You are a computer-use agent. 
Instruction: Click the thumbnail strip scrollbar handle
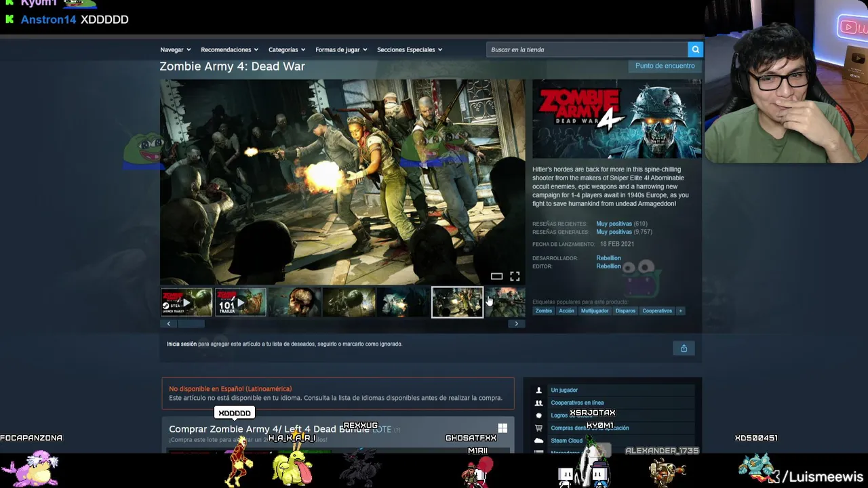(x=191, y=324)
